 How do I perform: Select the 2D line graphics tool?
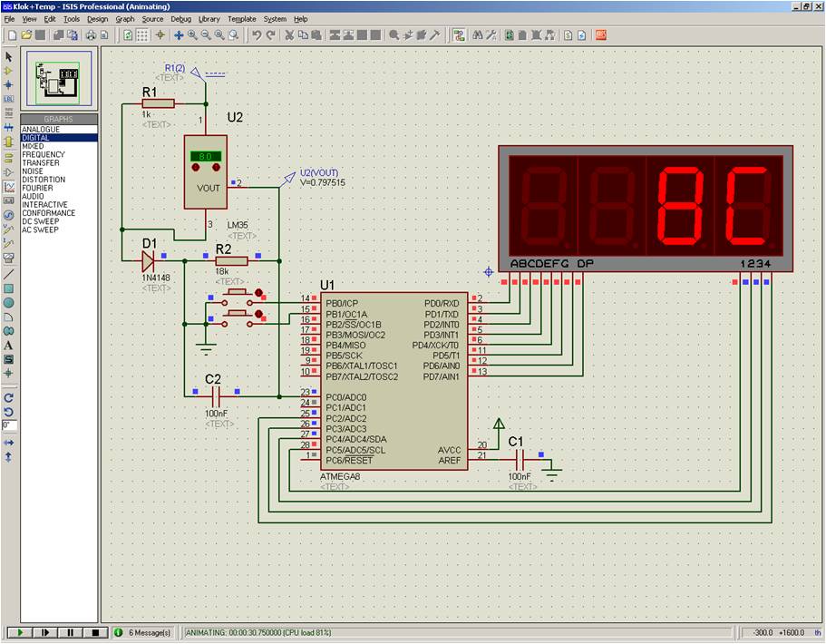[x=9, y=274]
